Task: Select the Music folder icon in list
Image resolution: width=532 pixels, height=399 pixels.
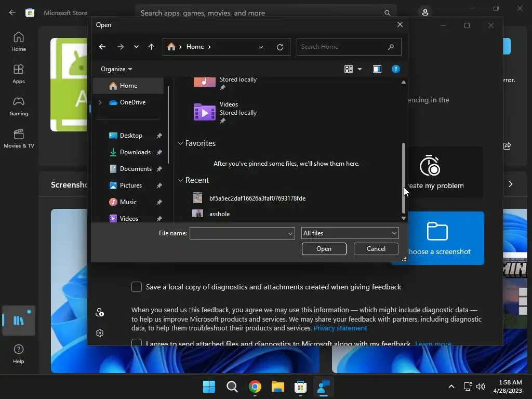Action: click(204, 82)
